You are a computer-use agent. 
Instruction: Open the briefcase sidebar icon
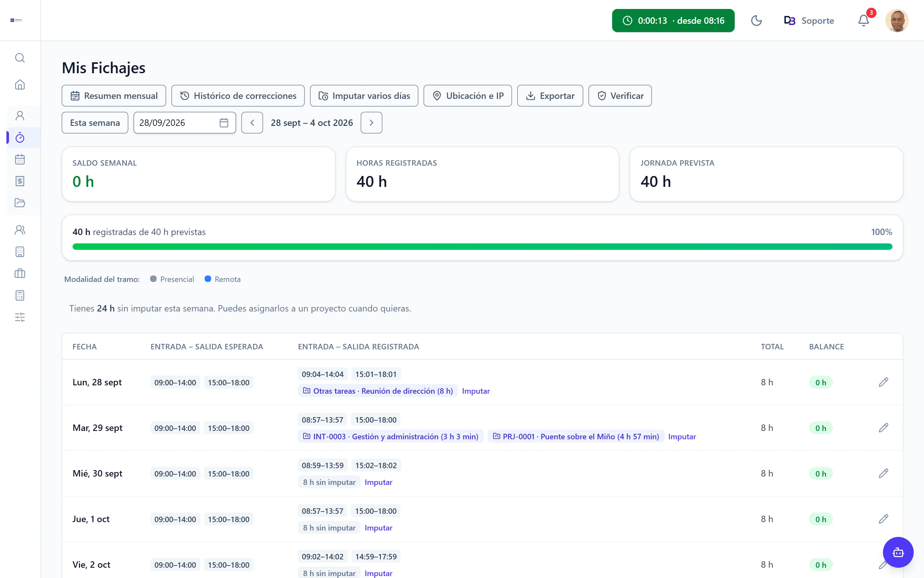pyautogui.click(x=20, y=273)
